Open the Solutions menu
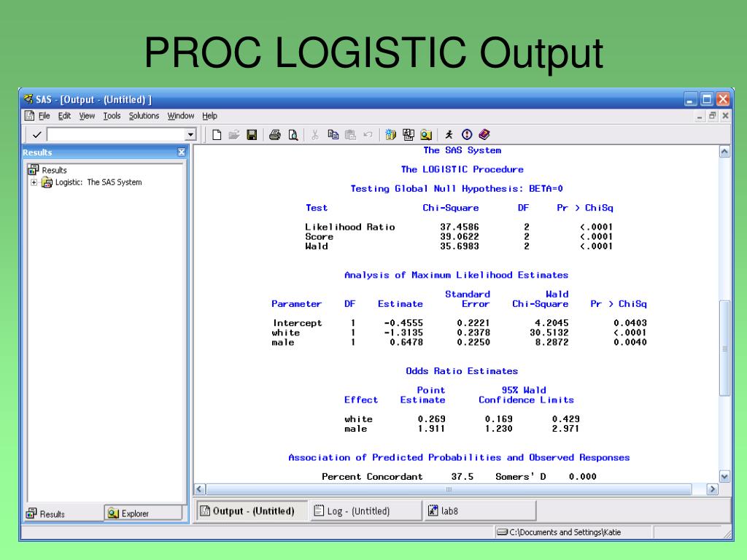 [x=144, y=116]
